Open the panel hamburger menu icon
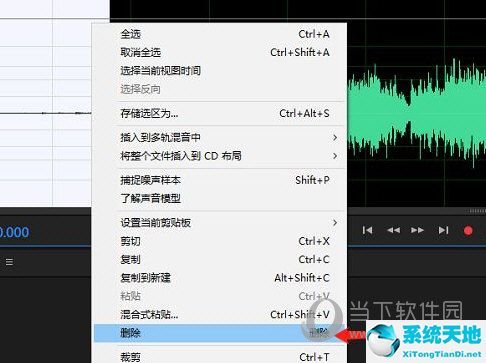Viewport: 486px width, 363px height. [x=9, y=262]
